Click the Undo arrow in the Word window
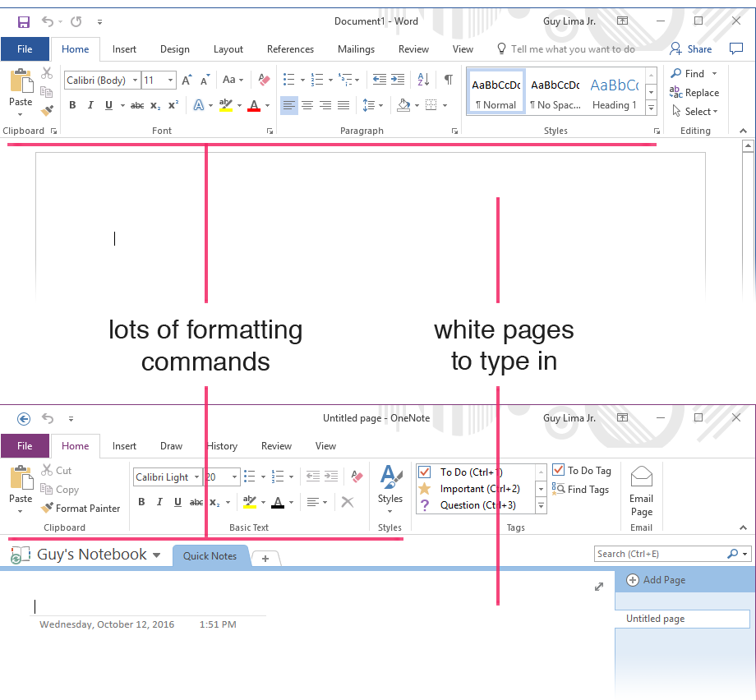The image size is (756, 700). coord(48,21)
